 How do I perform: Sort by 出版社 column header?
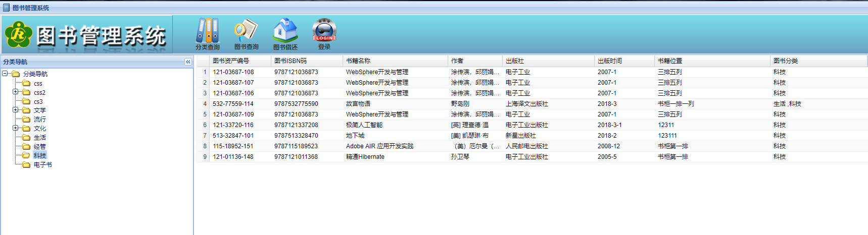click(548, 61)
